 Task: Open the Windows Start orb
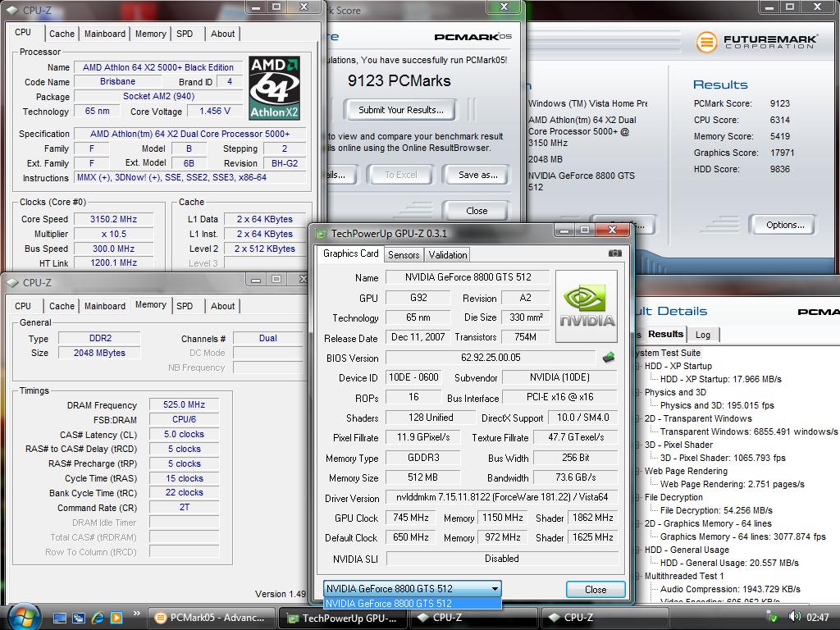click(23, 617)
